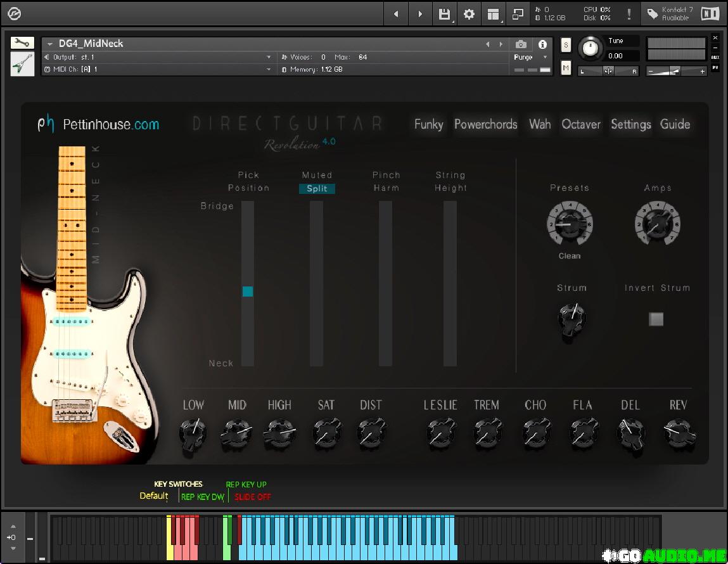Mute the instrument with M button

(x=566, y=67)
